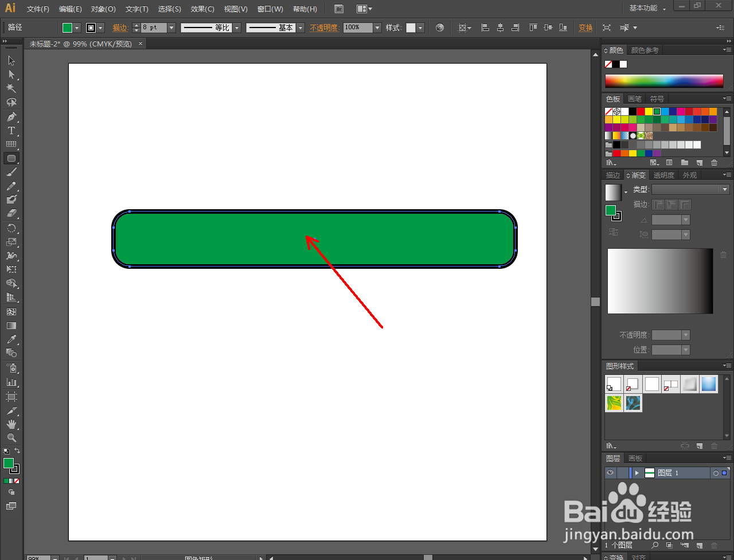
Task: Select the Direct Selection tool
Action: (11, 75)
